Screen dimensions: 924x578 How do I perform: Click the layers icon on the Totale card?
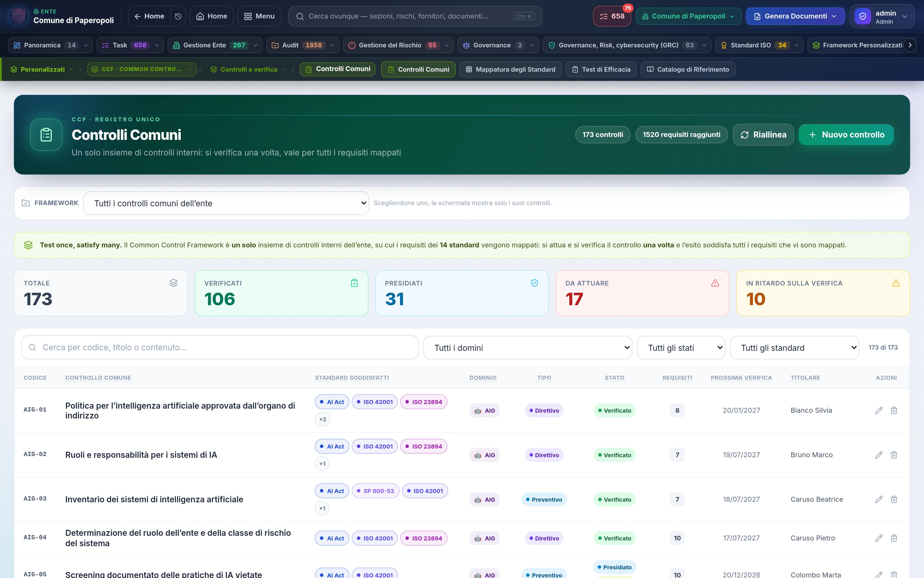point(173,283)
